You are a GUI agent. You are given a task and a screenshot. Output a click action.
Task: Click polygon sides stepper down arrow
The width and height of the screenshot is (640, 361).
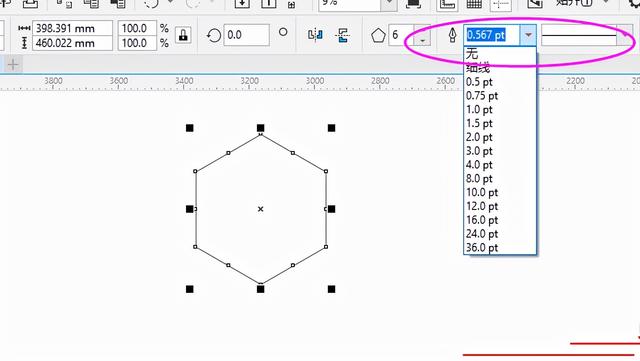pyautogui.click(x=422, y=40)
